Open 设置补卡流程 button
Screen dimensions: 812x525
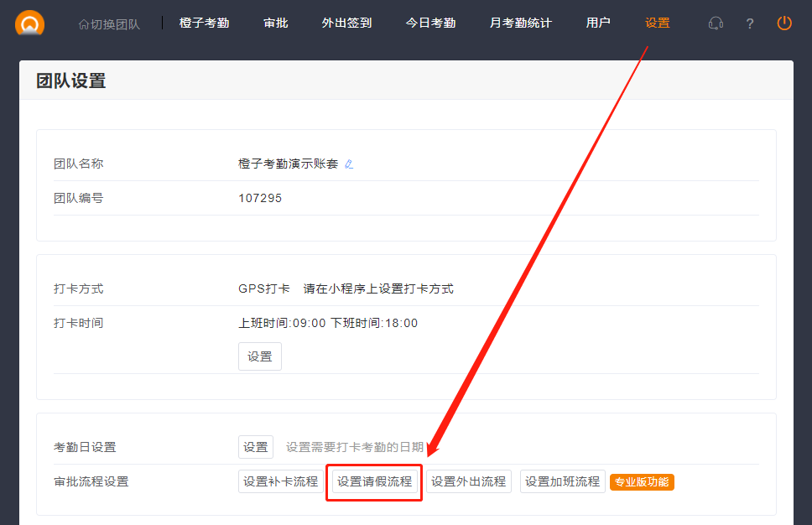tap(281, 481)
